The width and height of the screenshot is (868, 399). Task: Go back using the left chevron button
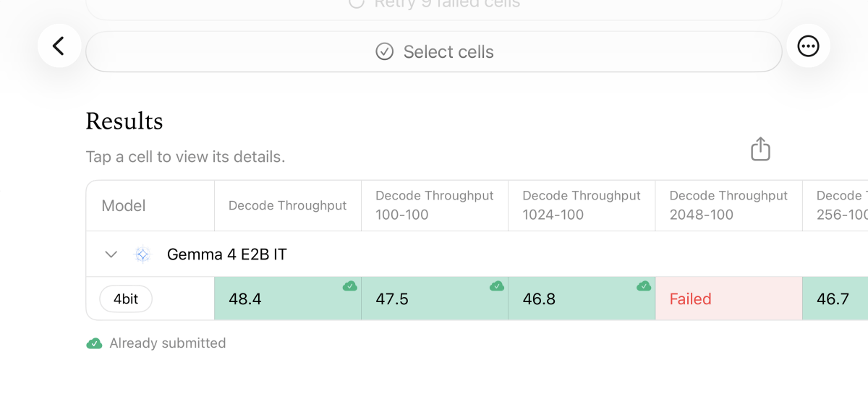tap(59, 46)
